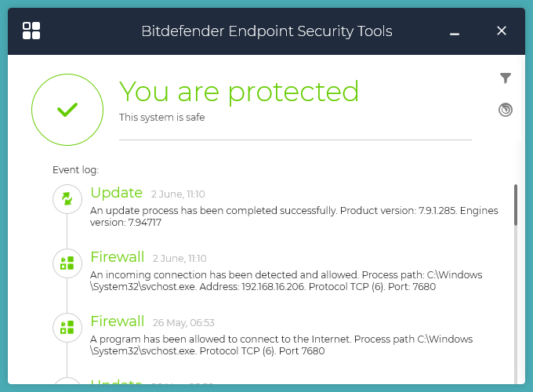533x392 pixels.
Task: Click the program allowed to connect description
Action: point(281,345)
